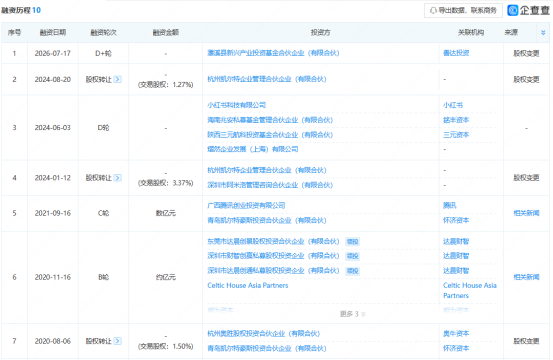Open 小红书科技有限公司 investor link
Viewport: 553px width, 360px height.
(236, 105)
